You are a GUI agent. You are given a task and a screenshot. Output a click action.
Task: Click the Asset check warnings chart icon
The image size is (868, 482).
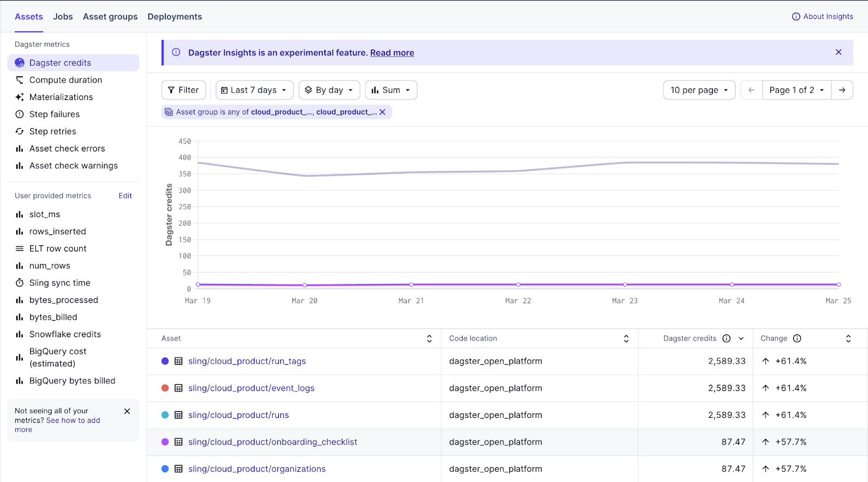pos(20,166)
